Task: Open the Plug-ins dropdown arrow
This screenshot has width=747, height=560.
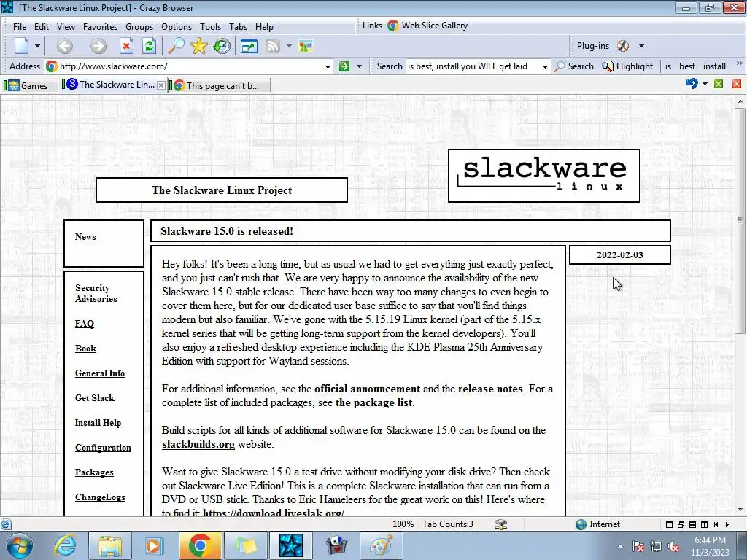Action: coord(641,46)
